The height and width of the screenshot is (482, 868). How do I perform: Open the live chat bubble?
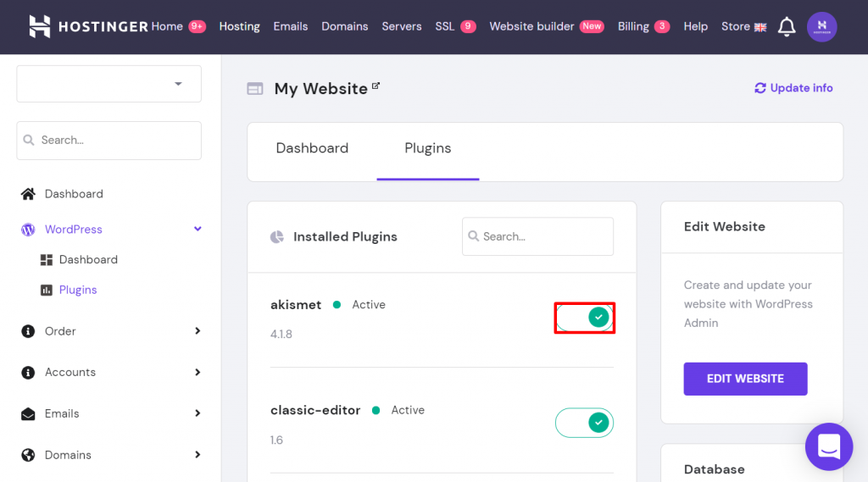click(x=828, y=446)
